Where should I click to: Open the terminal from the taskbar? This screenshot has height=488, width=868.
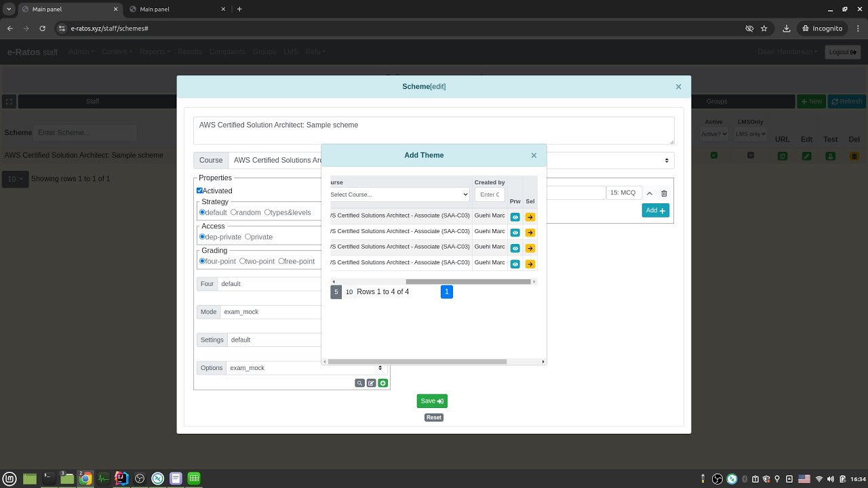click(48, 479)
